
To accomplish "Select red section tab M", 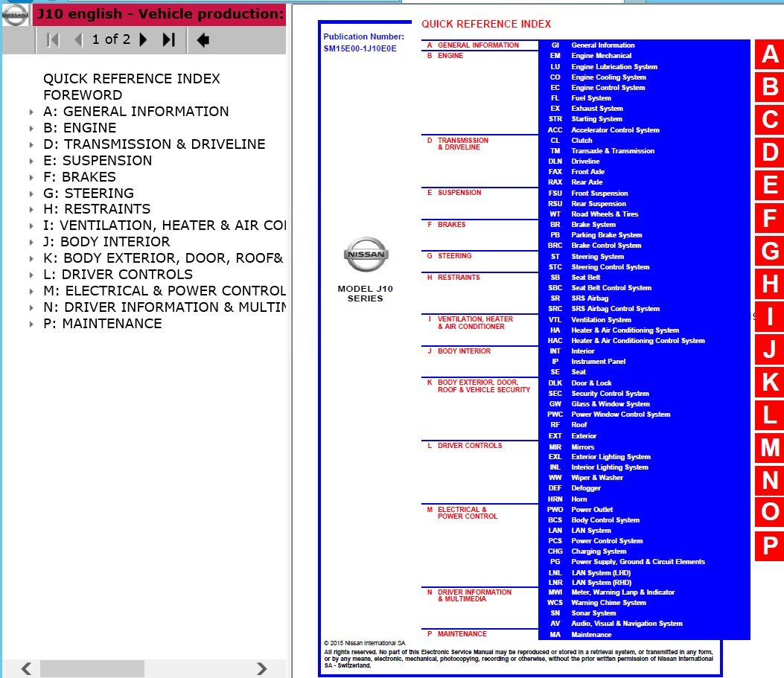I will click(770, 447).
